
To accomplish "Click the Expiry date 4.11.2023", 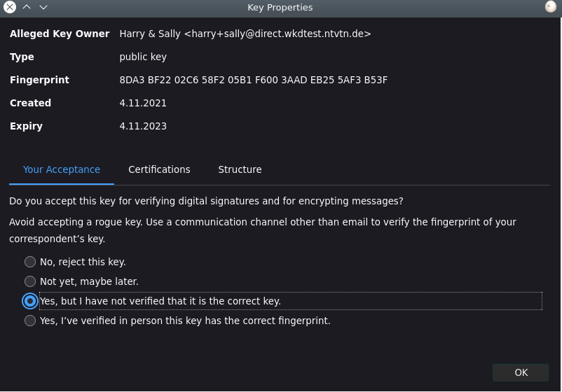I will pyautogui.click(x=143, y=126).
